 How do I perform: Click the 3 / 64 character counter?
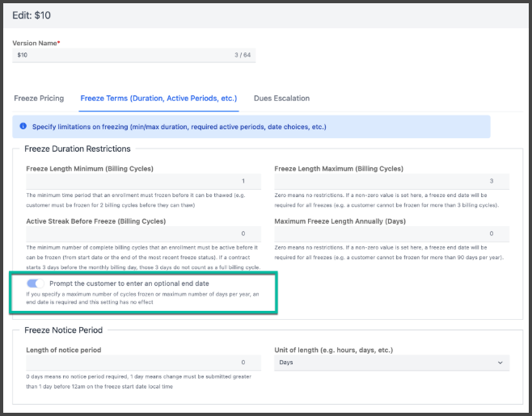[240, 55]
